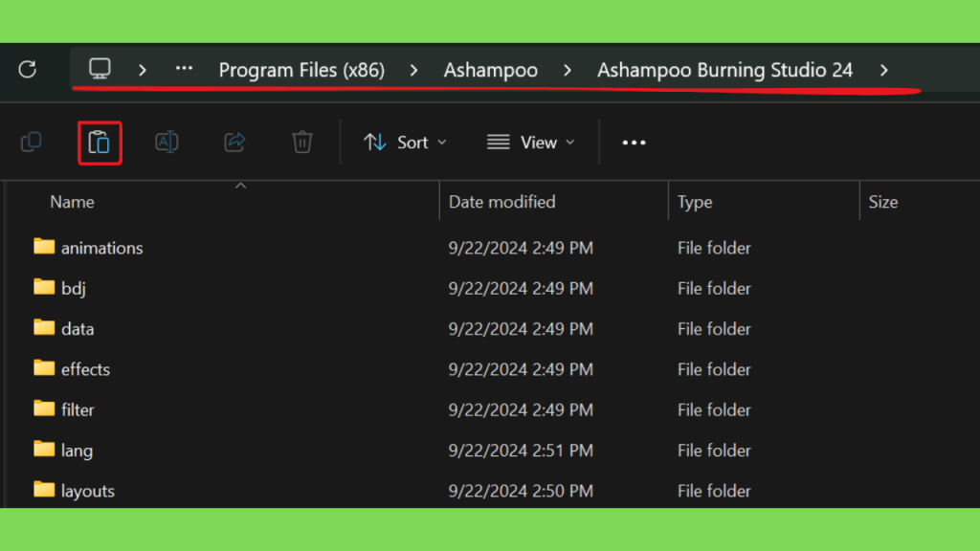
Task: Click the Copy icon in toolbar
Action: 32,143
